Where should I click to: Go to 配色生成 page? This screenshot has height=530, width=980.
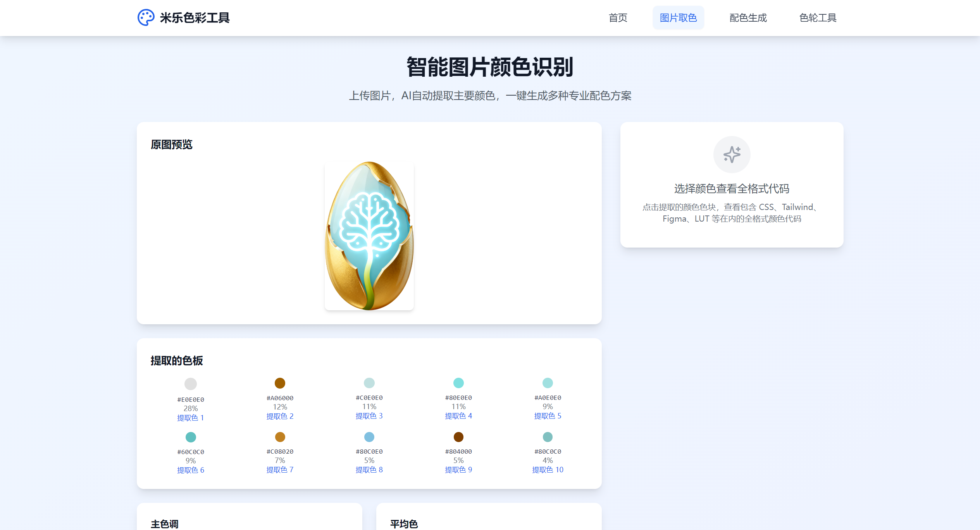pyautogui.click(x=748, y=18)
